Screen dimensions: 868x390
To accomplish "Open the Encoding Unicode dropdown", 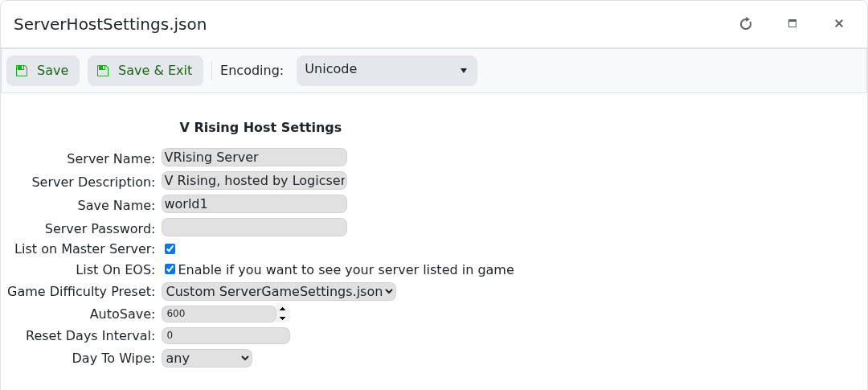I will point(387,70).
